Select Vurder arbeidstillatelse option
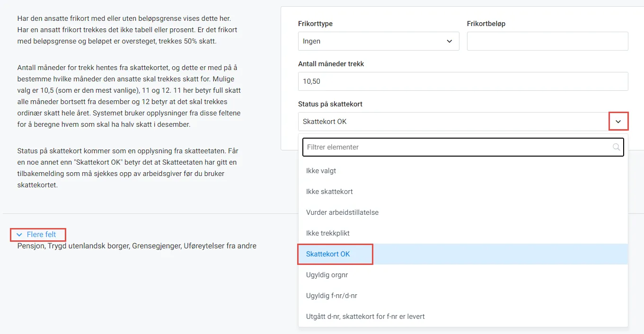Screen dimensions: 644x334 pos(342,212)
